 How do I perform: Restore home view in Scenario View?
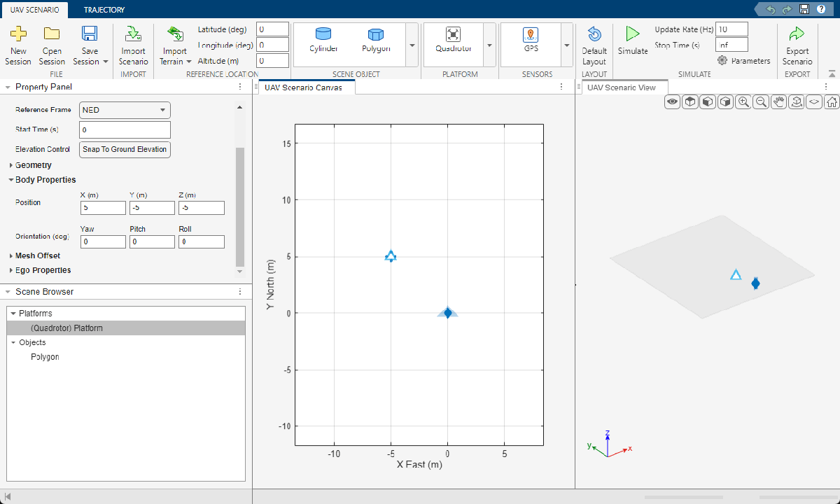[832, 102]
